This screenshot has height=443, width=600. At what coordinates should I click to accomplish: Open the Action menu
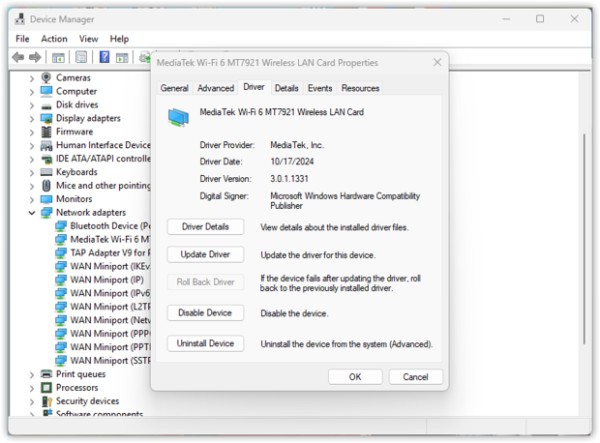(x=54, y=39)
